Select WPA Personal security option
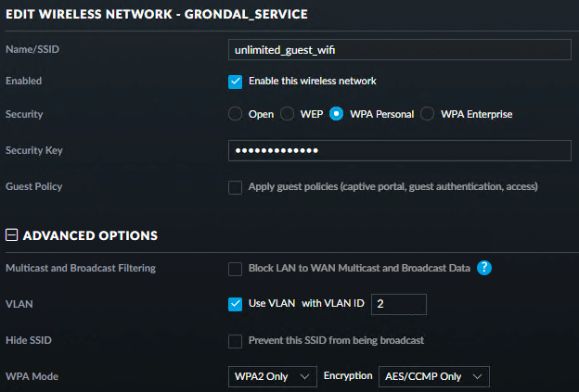 (336, 114)
